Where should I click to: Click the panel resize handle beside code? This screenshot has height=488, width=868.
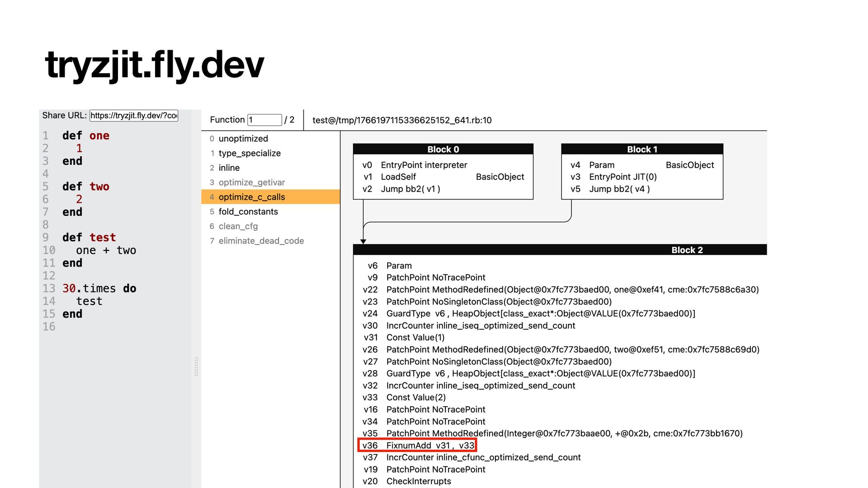196,366
